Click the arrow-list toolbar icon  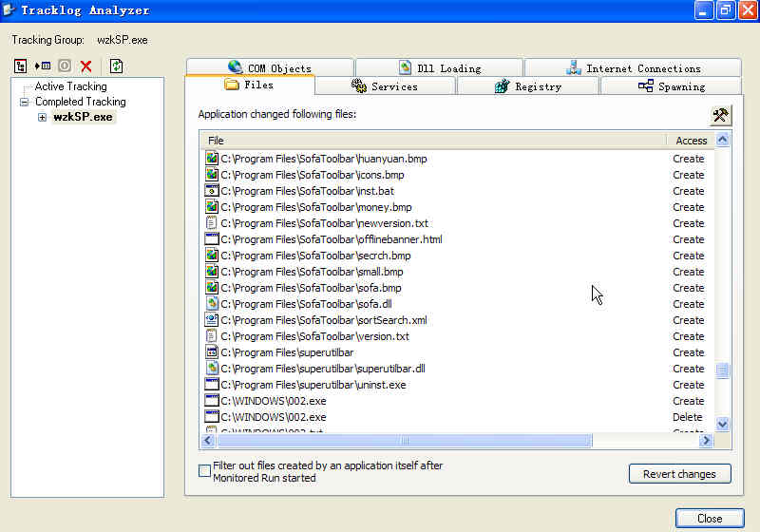43,66
